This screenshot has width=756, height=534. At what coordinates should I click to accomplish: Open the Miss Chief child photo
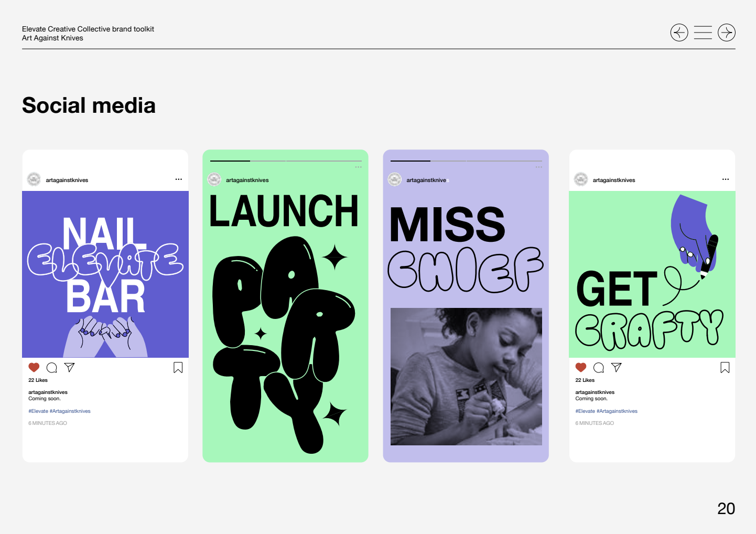[466, 377]
